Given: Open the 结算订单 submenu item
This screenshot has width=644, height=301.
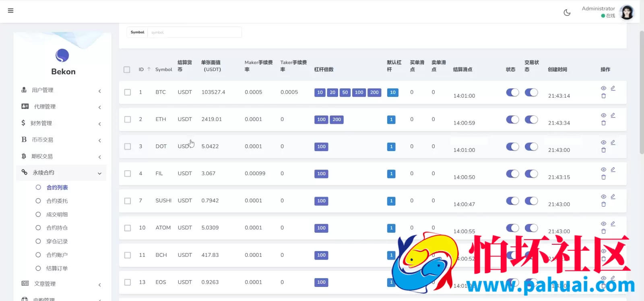Looking at the screenshot, I should 57,268.
